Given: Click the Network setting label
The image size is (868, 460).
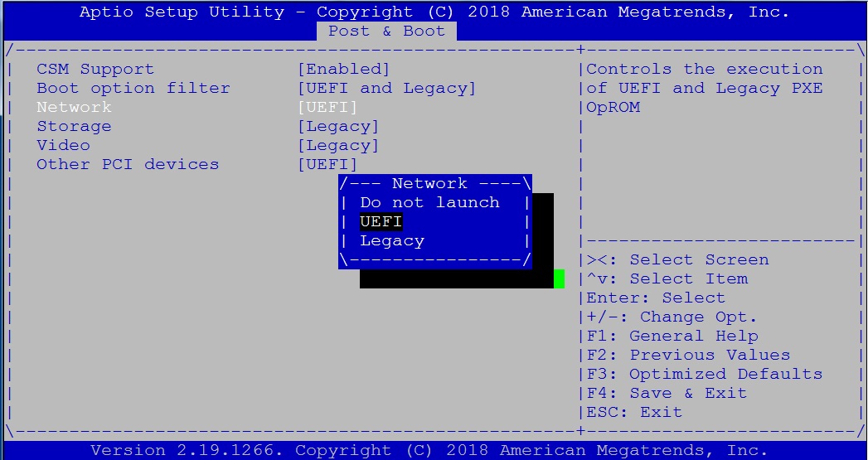Looking at the screenshot, I should pos(74,108).
